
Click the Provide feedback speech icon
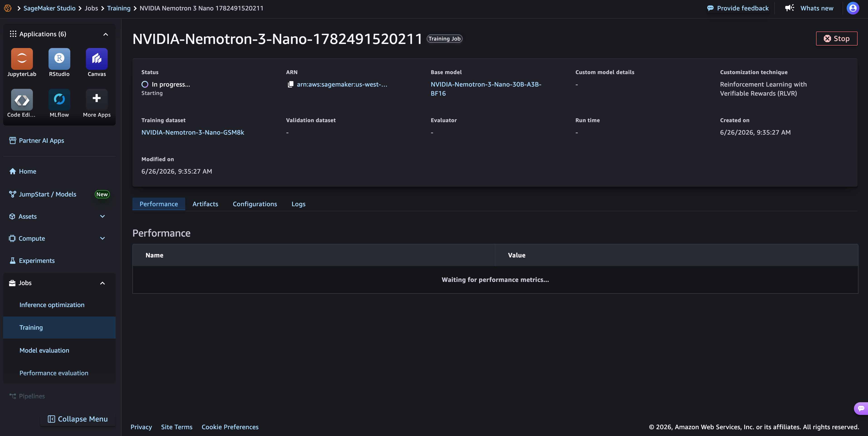(x=710, y=8)
